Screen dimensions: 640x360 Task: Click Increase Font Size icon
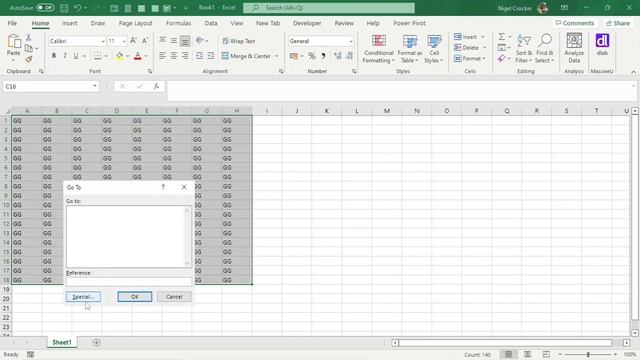[133, 41]
